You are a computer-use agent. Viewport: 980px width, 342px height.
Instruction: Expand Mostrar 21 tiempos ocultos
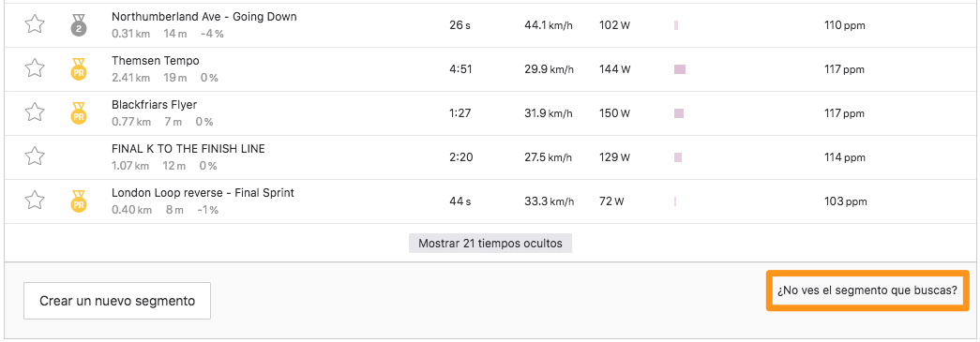click(490, 244)
